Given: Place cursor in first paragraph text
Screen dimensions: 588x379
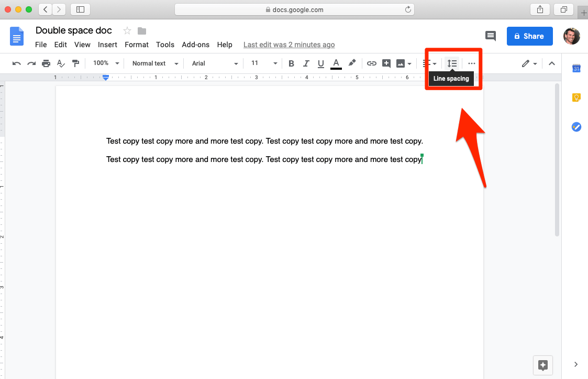Looking at the screenshot, I should (264, 141).
